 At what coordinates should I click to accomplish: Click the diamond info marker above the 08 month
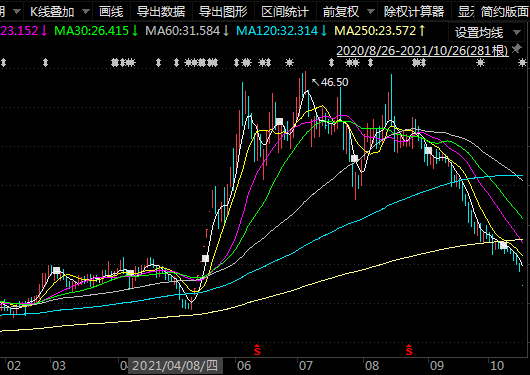coord(370,63)
